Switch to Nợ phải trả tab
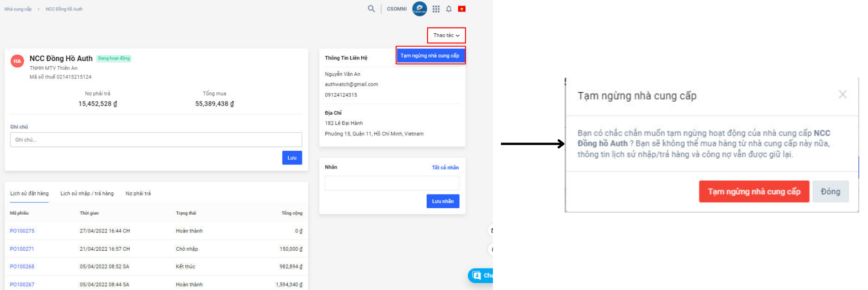Image resolution: width=868 pixels, height=290 pixels. (138, 194)
